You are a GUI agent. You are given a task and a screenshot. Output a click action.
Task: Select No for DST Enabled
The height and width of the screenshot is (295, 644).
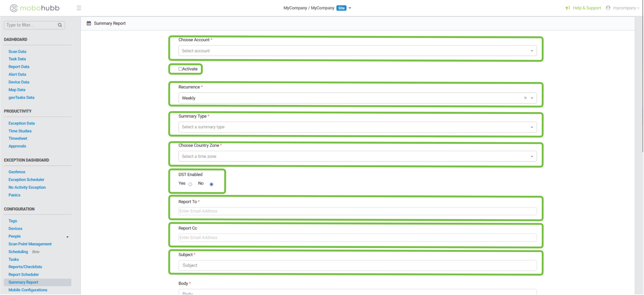[x=211, y=184]
